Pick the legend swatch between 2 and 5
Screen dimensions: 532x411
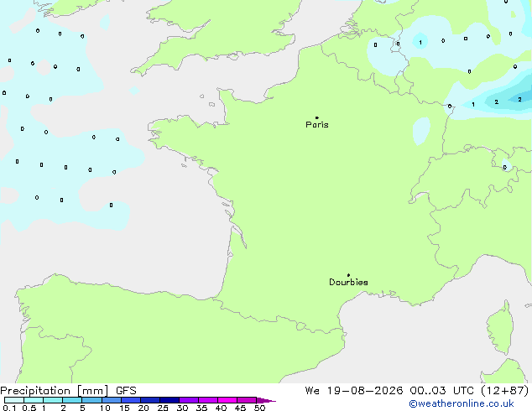point(72,400)
